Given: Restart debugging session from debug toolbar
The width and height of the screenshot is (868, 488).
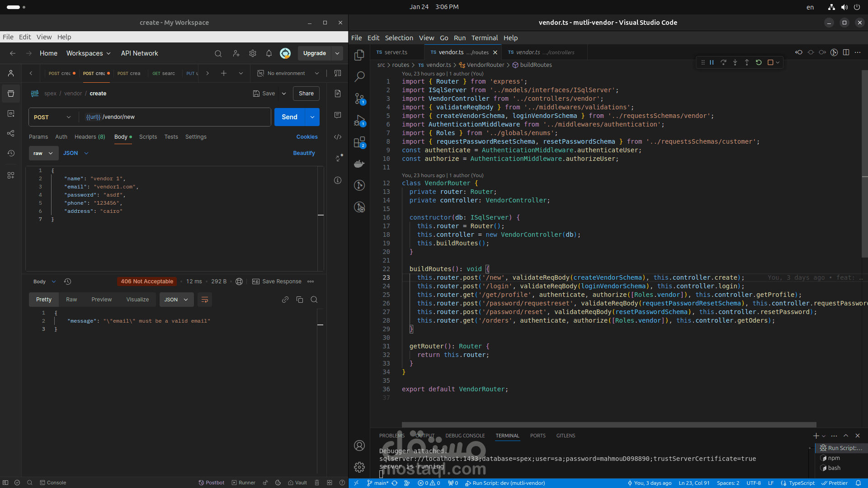Looking at the screenshot, I should 759,62.
